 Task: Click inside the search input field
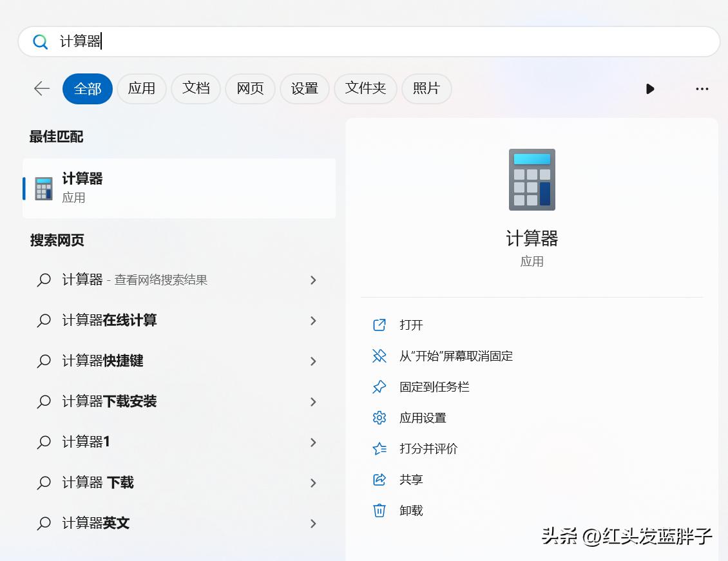coord(258,41)
